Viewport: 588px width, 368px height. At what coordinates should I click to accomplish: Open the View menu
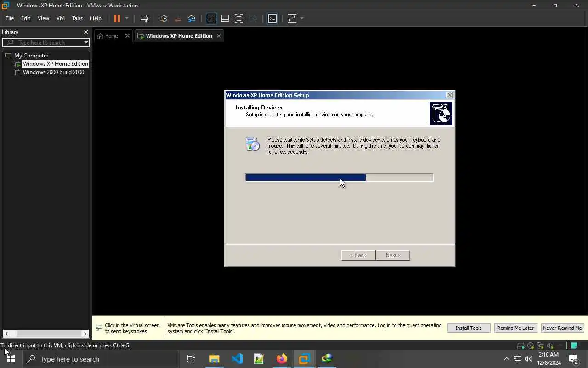(x=43, y=18)
